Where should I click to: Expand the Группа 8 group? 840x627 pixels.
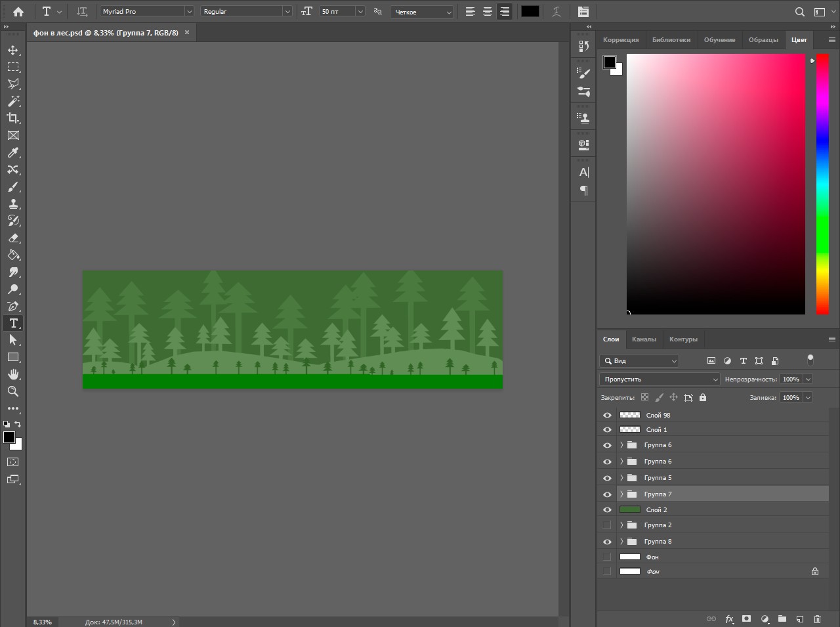point(621,542)
